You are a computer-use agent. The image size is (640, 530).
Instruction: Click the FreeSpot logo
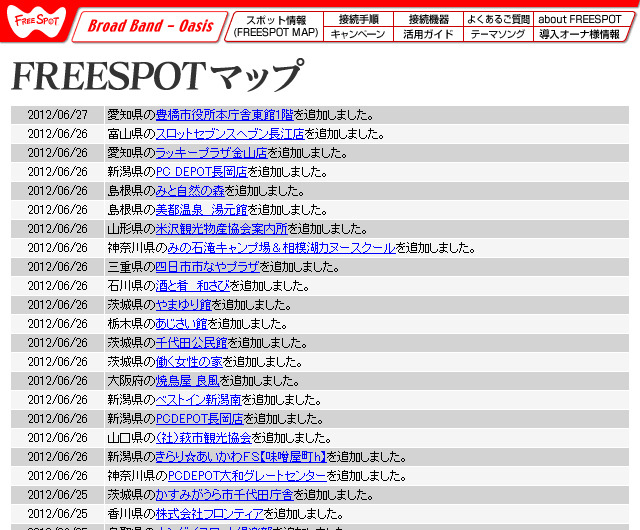[36, 21]
